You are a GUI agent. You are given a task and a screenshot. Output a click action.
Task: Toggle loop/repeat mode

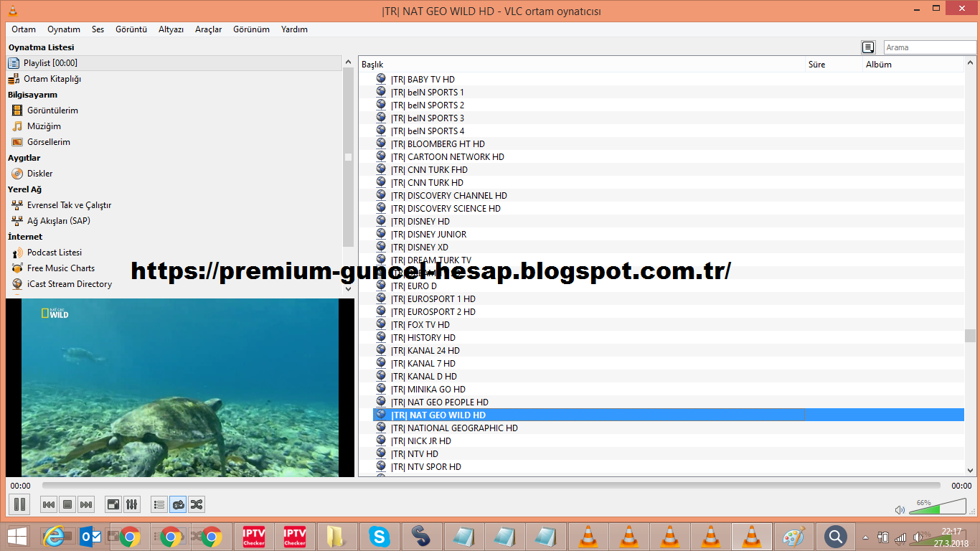click(178, 504)
